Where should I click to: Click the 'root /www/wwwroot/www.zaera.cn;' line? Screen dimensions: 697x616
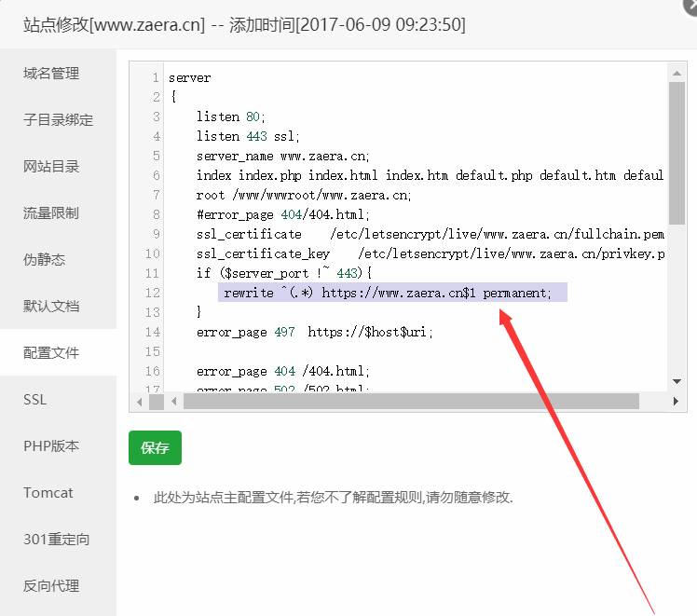click(304, 195)
